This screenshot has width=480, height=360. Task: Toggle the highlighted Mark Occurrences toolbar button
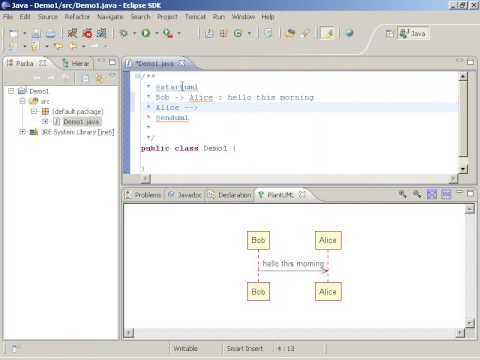click(327, 33)
